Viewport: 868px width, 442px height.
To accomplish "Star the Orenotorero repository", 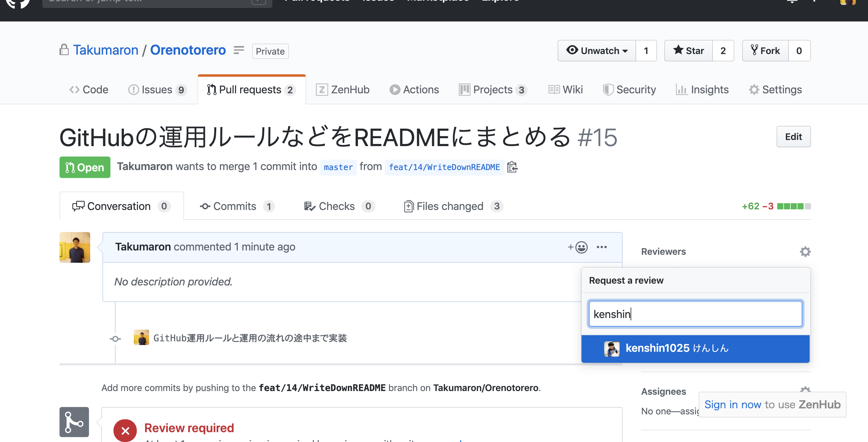I will (x=688, y=51).
